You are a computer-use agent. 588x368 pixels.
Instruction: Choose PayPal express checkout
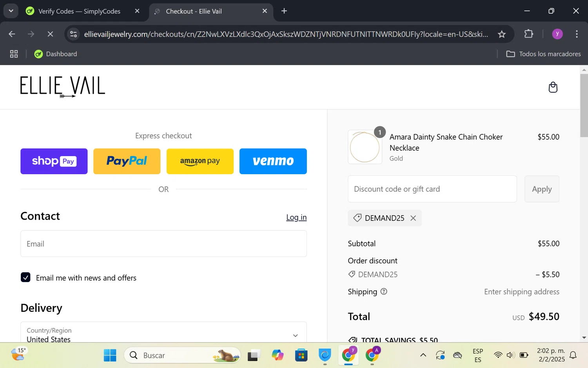[127, 161]
